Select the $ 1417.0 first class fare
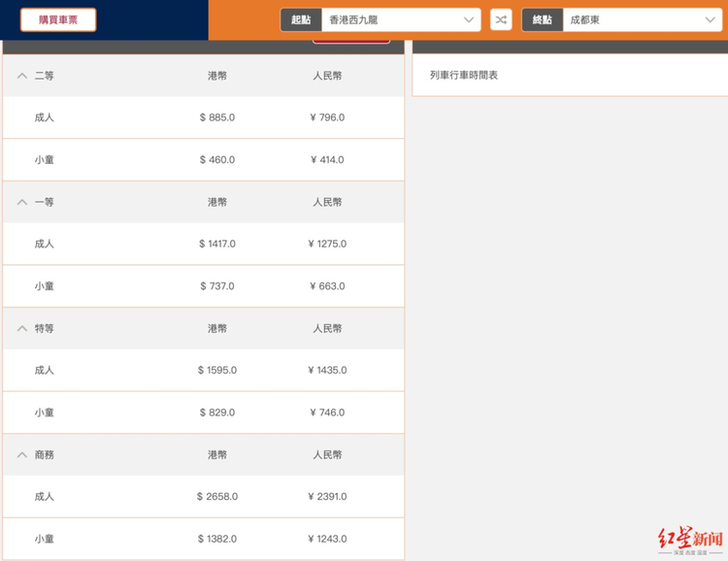Image resolution: width=728 pixels, height=561 pixels. (x=217, y=244)
